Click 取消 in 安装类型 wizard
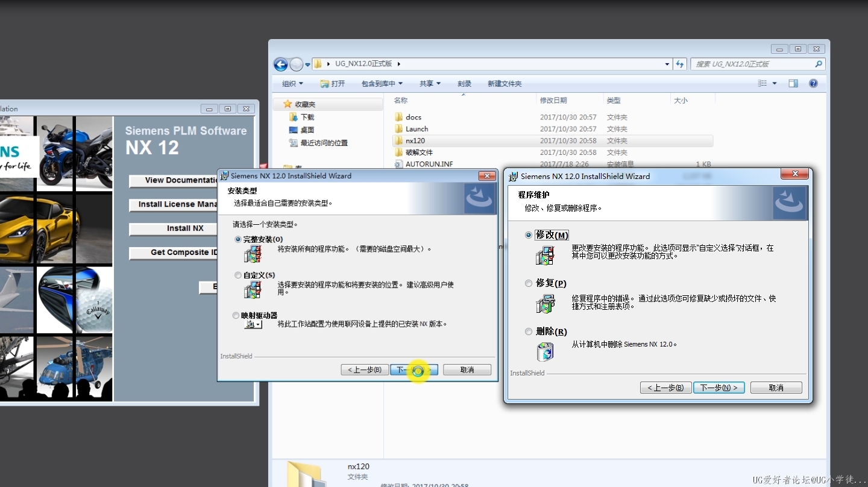Viewport: 868px width, 487px height. click(x=467, y=369)
